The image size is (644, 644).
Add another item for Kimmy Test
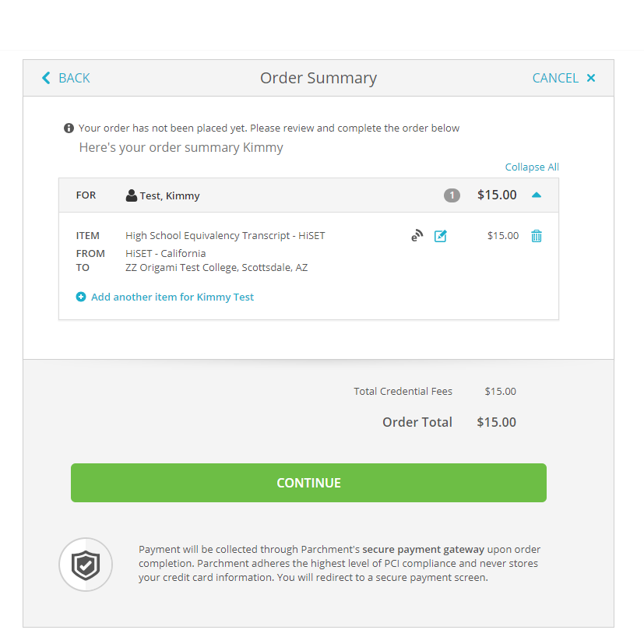(x=171, y=297)
